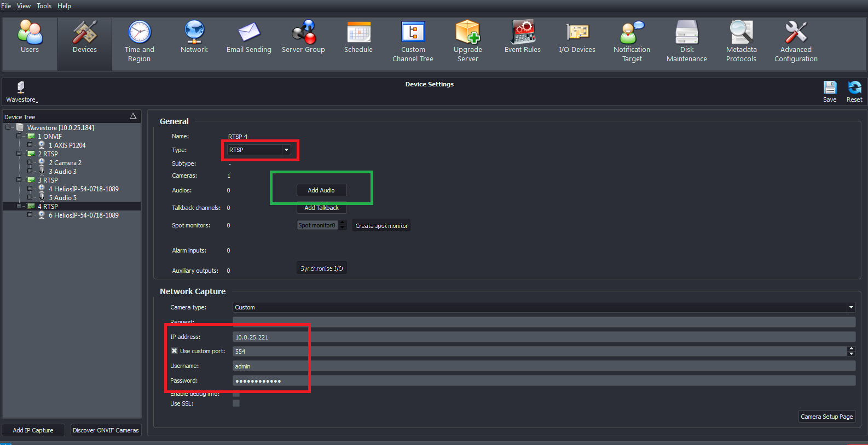Screen dimensions: 868x445
Task: Open the Type dropdown showing RTSP
Action: coord(286,150)
